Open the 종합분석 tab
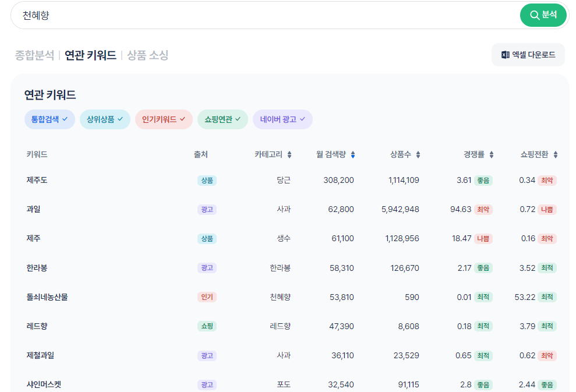The height and width of the screenshot is (392, 576). pyautogui.click(x=34, y=55)
